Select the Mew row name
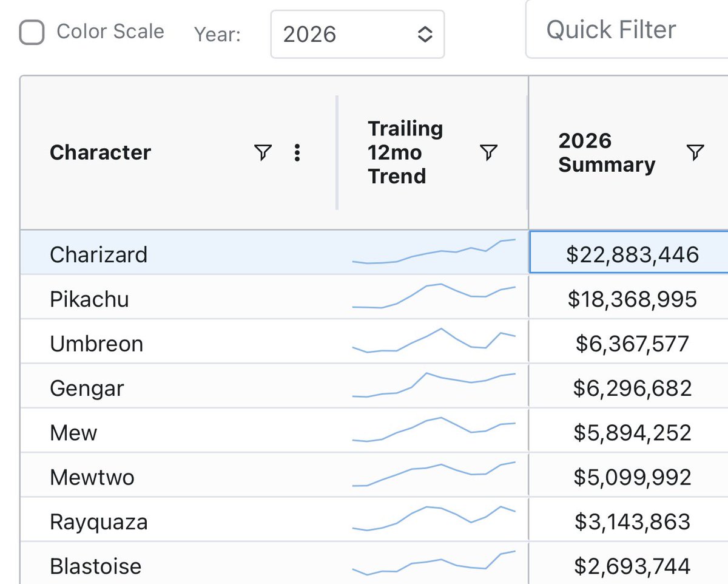The height and width of the screenshot is (584, 728). [x=73, y=433]
